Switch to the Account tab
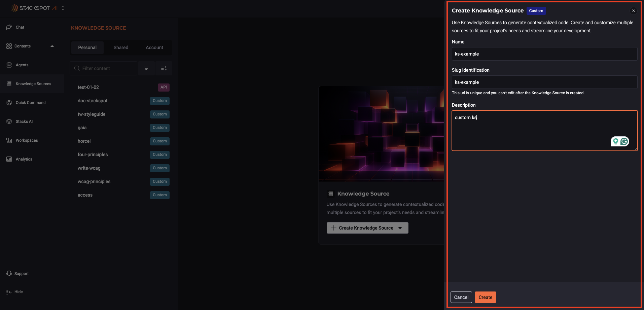Viewport: 644px width, 310px height. (154, 47)
